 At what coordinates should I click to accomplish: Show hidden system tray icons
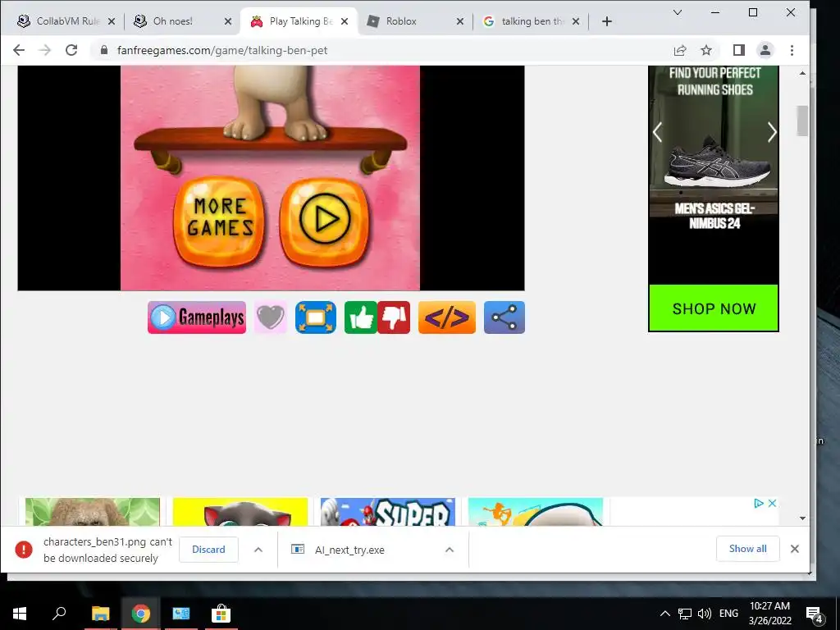[664, 614]
